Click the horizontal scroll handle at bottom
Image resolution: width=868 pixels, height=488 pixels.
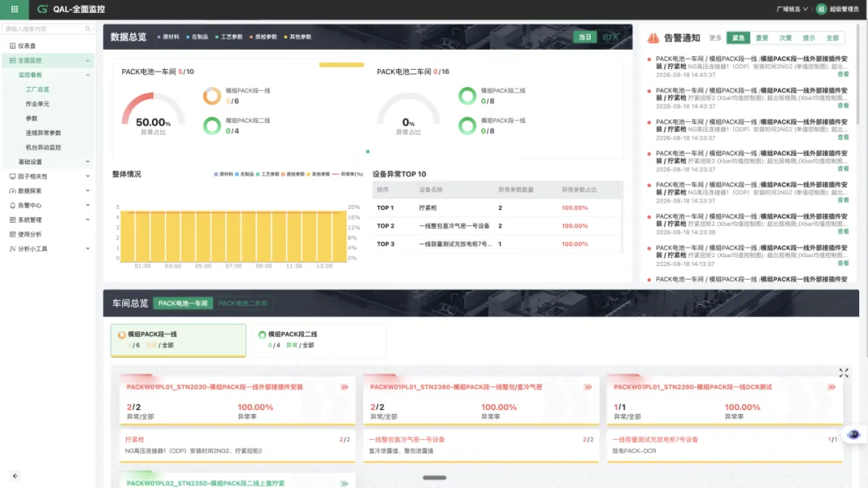[435, 478]
